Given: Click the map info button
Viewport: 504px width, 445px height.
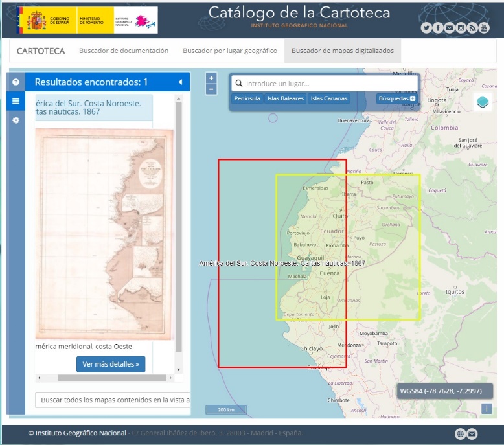Looking at the screenshot, I should [x=486, y=409].
